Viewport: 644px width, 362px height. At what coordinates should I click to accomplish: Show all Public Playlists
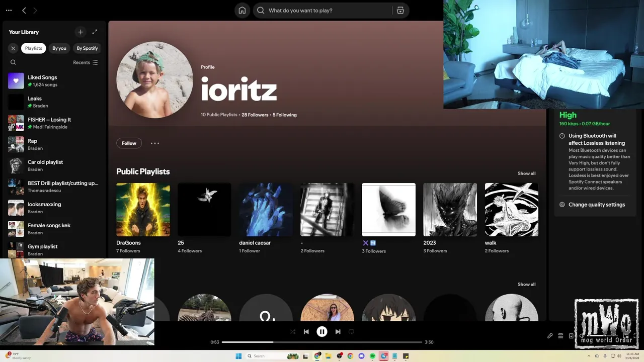click(x=527, y=173)
